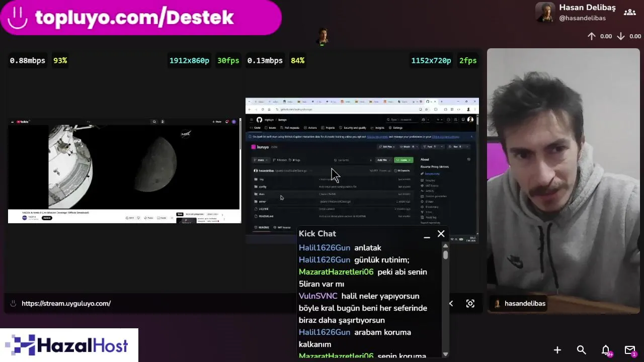Open GitHub Actions tab
This screenshot has width=644, height=362.
(x=310, y=128)
